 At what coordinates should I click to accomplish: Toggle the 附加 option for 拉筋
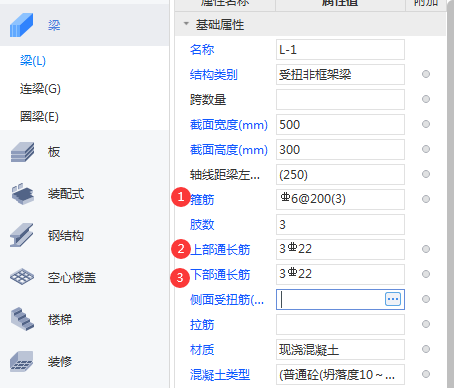point(426,324)
